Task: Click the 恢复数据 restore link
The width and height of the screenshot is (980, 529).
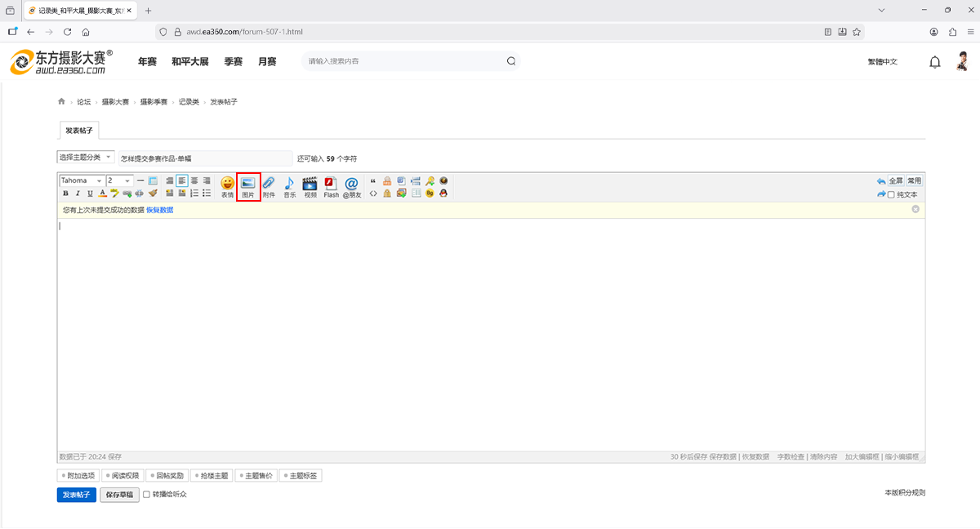Action: point(159,210)
